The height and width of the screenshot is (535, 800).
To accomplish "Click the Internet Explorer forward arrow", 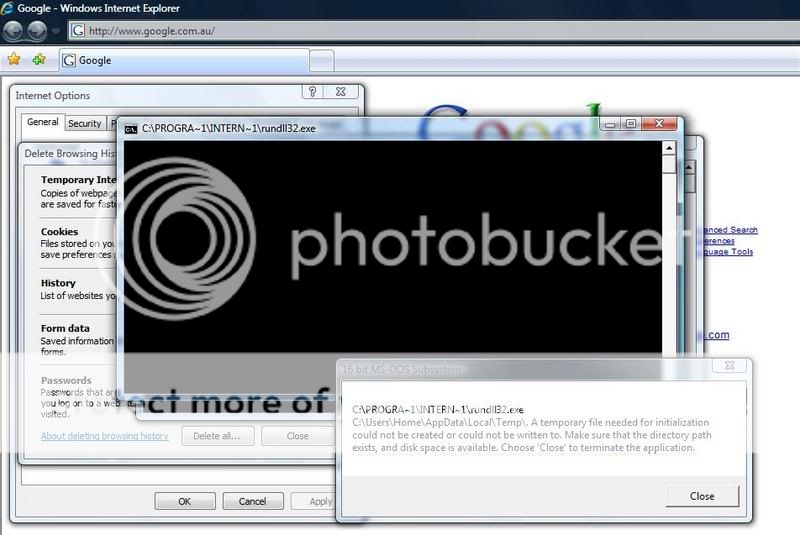I will click(37, 31).
